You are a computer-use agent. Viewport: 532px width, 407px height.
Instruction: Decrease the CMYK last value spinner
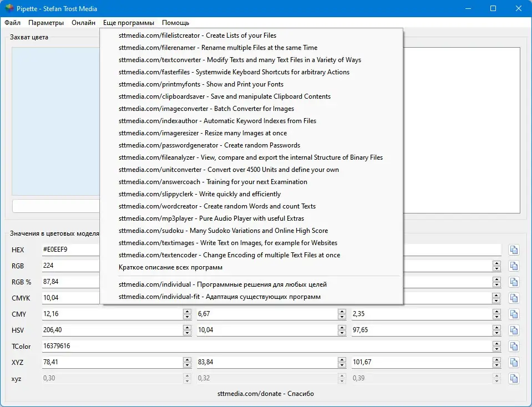tap(496, 301)
